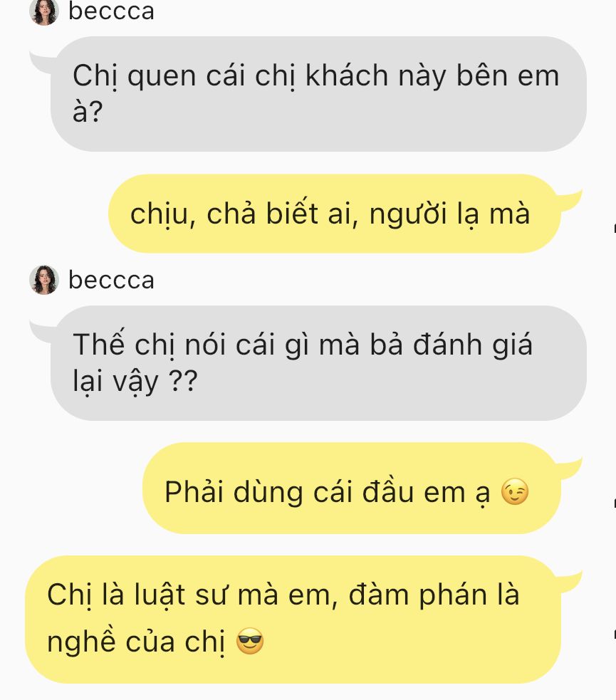616x700 pixels.
Task: Select the gray message 'Thế chị nói cái gì'
Action: 318,363
